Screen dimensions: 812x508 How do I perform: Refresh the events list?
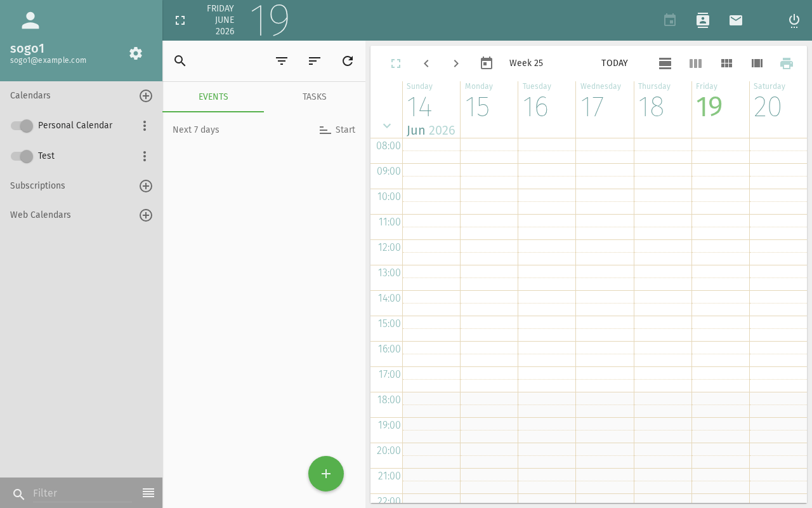tap(348, 61)
